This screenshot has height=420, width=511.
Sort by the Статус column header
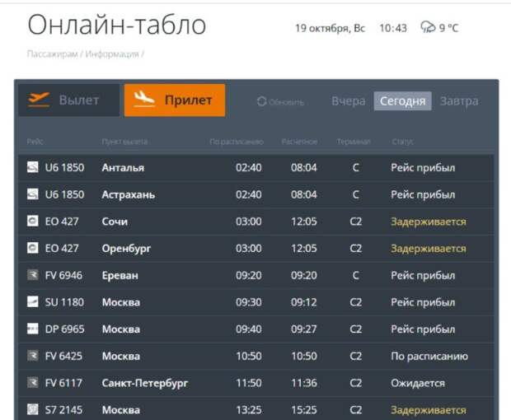pos(403,142)
